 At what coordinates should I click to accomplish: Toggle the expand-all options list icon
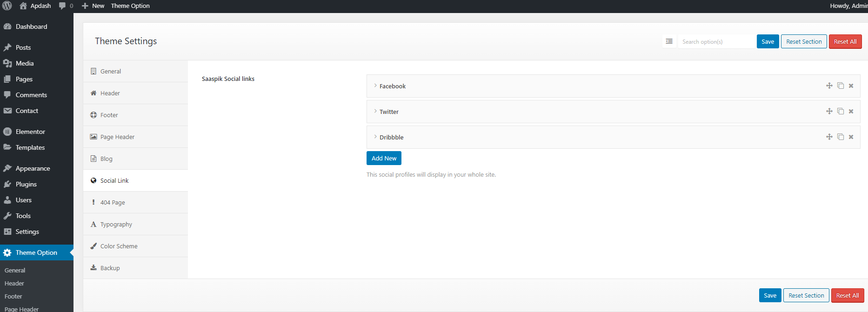point(669,41)
